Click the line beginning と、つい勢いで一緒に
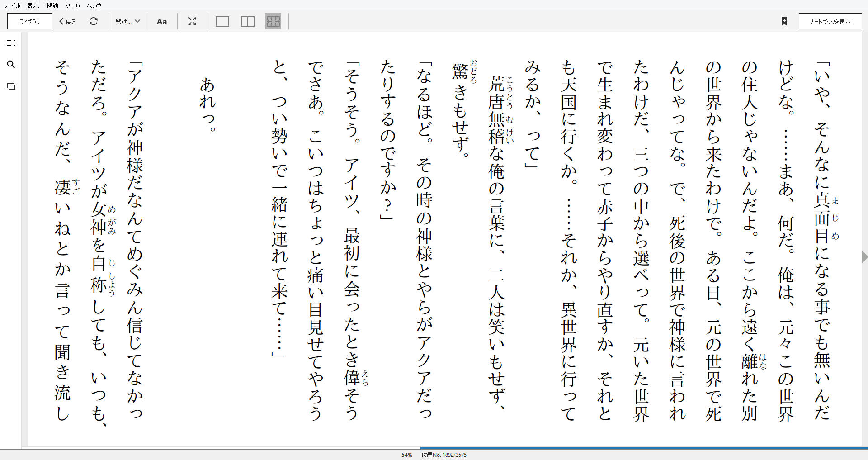This screenshot has width=868, height=460. tap(280, 209)
